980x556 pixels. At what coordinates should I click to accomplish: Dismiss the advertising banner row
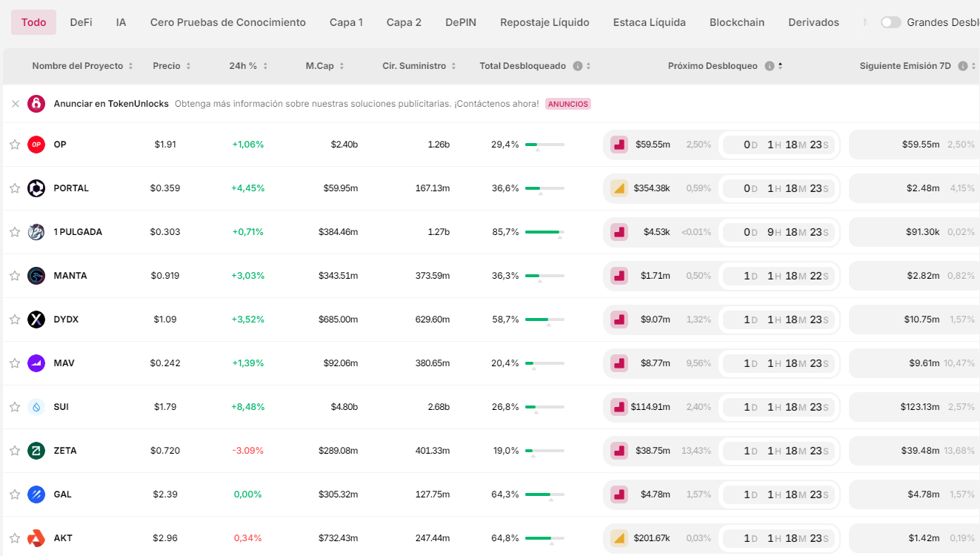15,104
